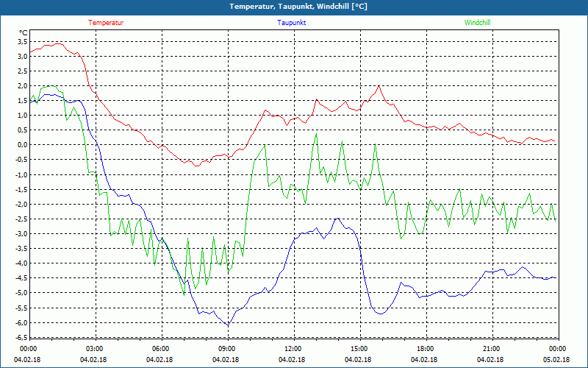Click the chart title Temperatur, Taupunkt, Windchill

click(x=298, y=7)
